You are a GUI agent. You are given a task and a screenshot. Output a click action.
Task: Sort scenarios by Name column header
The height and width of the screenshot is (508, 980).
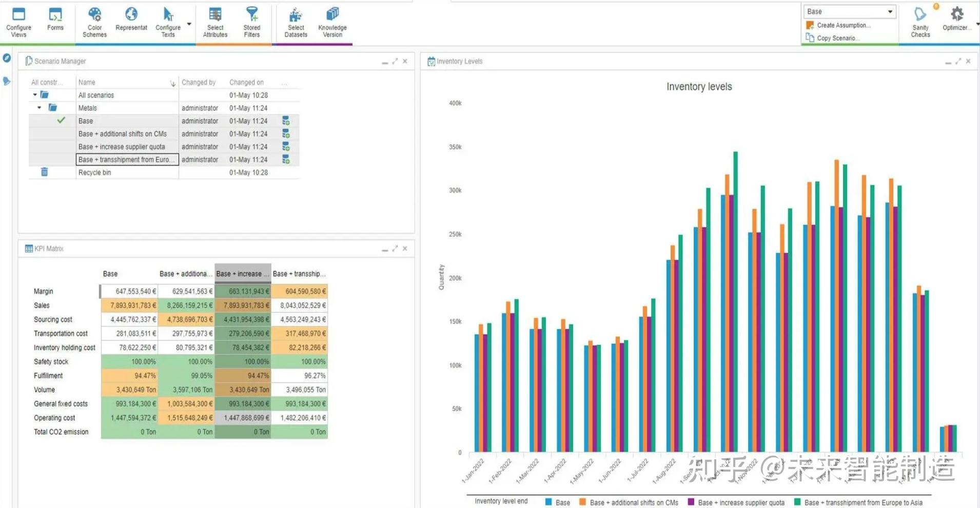click(x=87, y=82)
